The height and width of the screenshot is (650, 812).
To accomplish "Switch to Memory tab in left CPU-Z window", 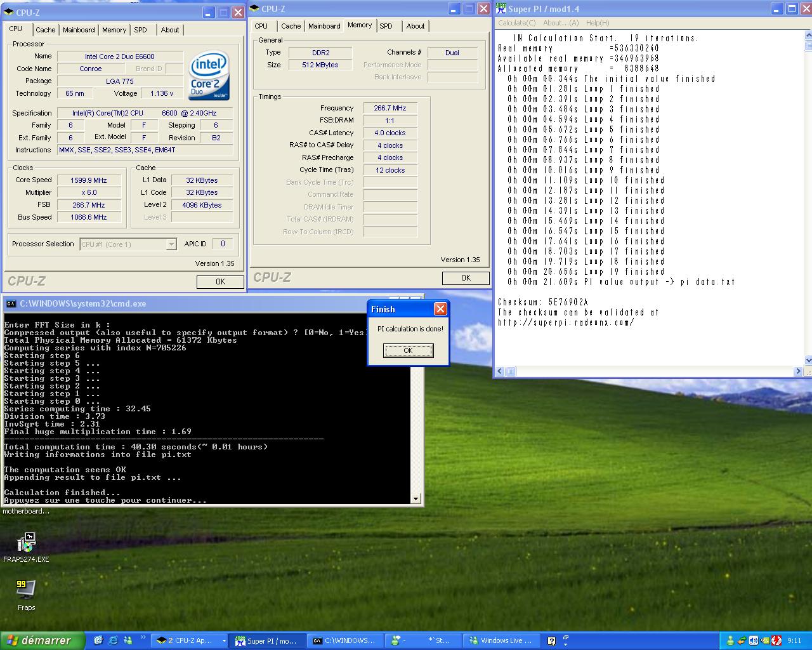I will click(x=114, y=30).
